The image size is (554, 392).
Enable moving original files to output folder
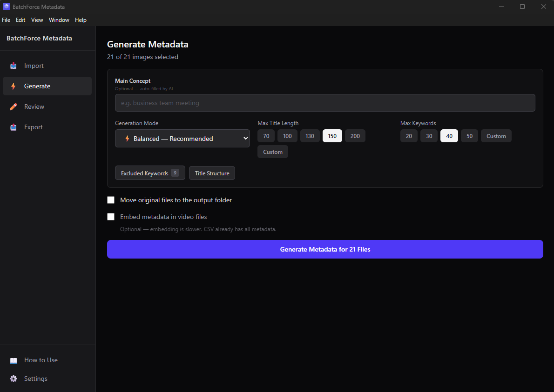click(111, 200)
